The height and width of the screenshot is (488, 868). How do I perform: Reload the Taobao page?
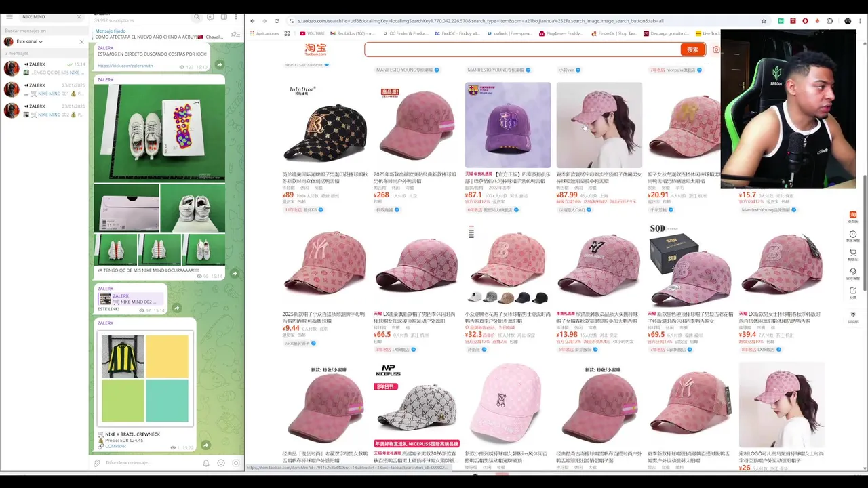277,21
